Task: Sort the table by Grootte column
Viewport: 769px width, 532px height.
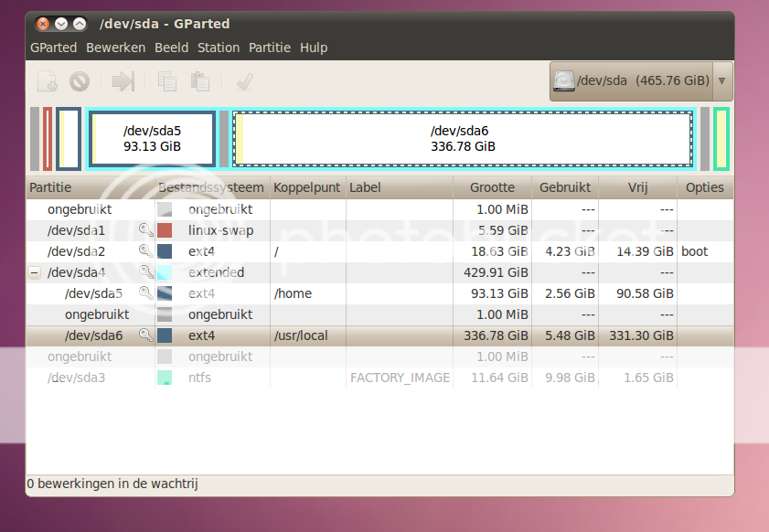Action: point(492,187)
